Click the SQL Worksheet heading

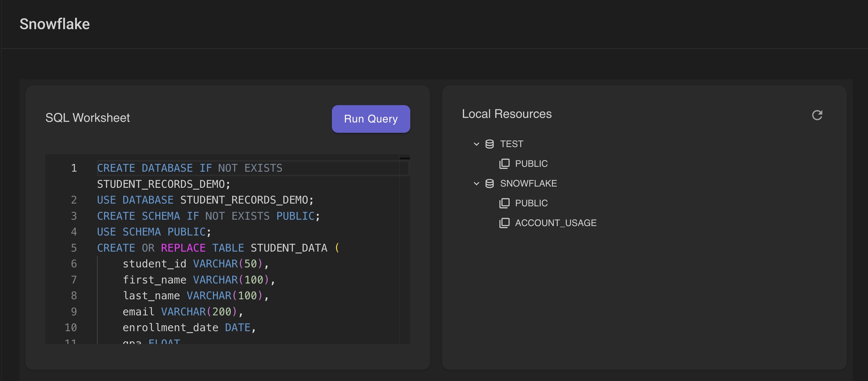click(x=88, y=118)
